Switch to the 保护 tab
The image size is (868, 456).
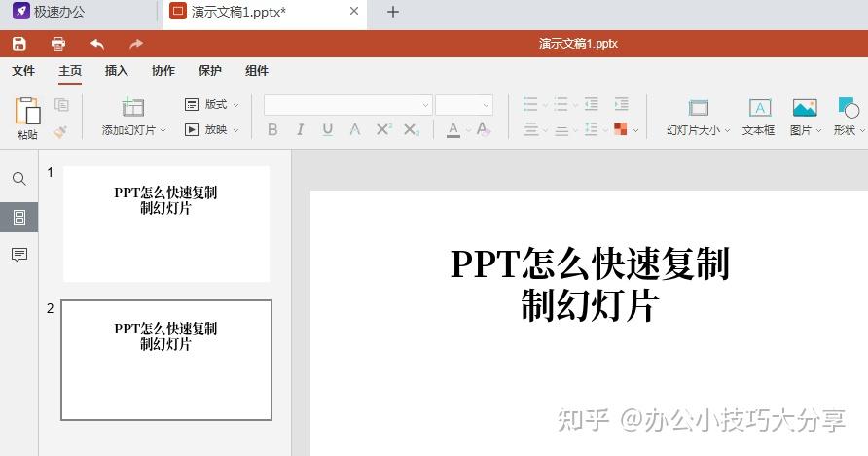pyautogui.click(x=210, y=71)
